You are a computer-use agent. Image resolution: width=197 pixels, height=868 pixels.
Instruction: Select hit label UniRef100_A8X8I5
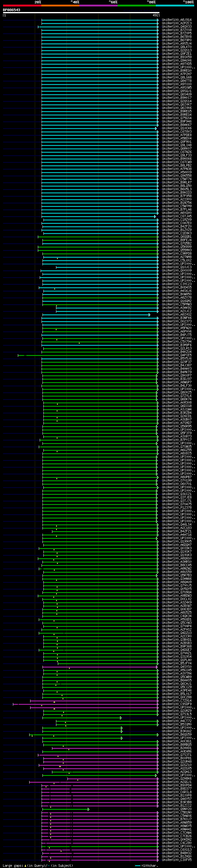point(176,454)
